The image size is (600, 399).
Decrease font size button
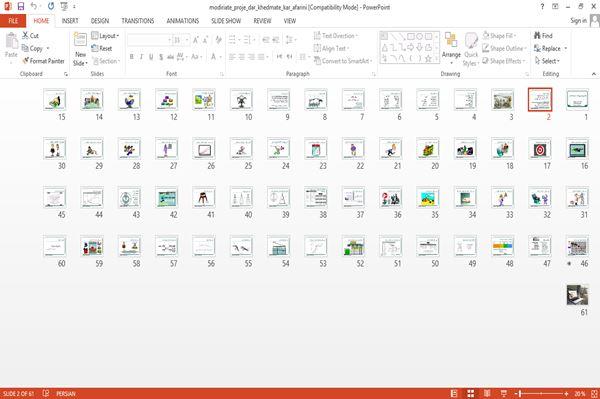[x=205, y=40]
